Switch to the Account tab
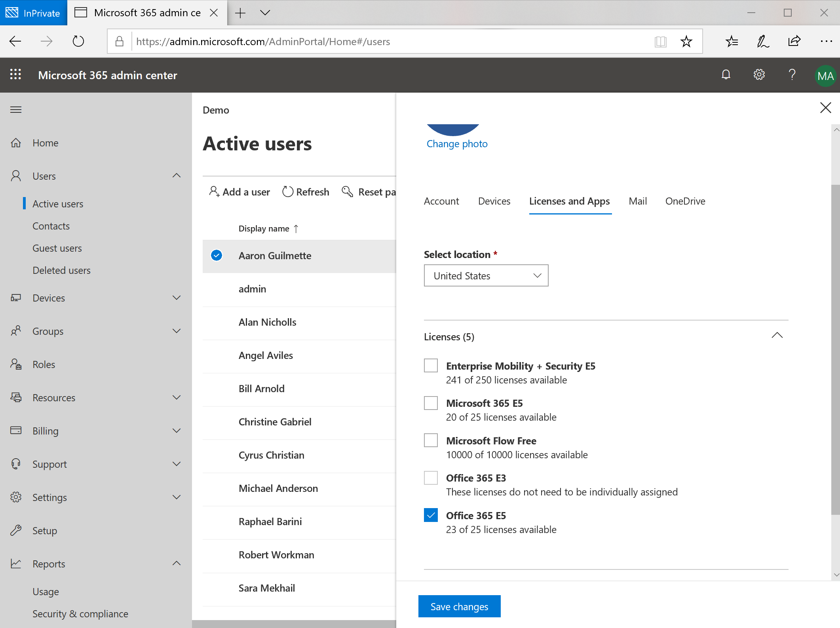Viewport: 840px width, 628px height. pos(441,201)
